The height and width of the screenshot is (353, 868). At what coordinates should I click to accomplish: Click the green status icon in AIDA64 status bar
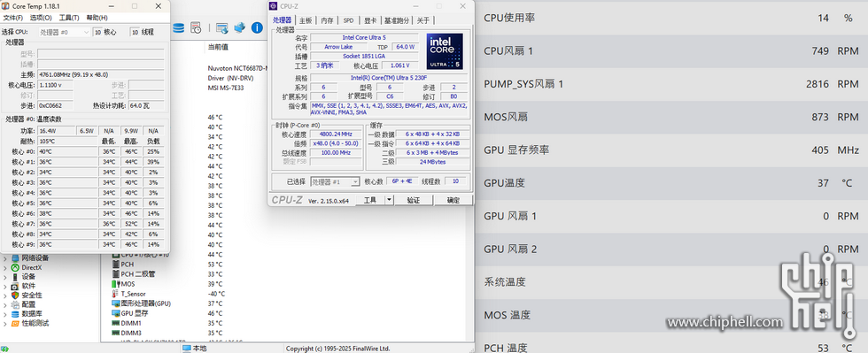(x=5, y=349)
